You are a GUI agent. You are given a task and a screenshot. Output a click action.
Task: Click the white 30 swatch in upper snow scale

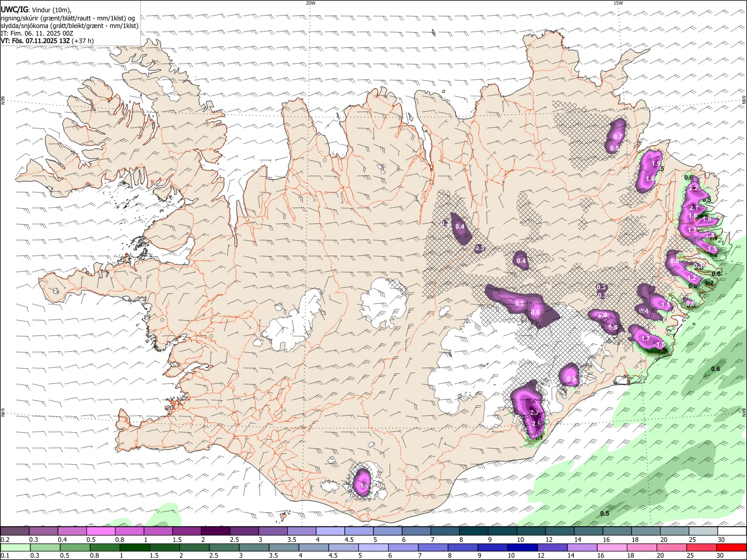(731, 531)
